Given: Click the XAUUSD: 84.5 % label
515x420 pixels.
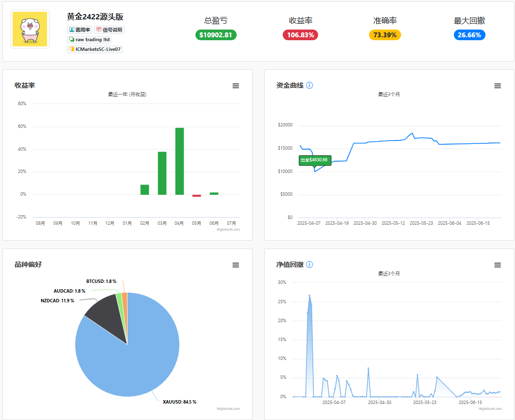Looking at the screenshot, I should (179, 402).
